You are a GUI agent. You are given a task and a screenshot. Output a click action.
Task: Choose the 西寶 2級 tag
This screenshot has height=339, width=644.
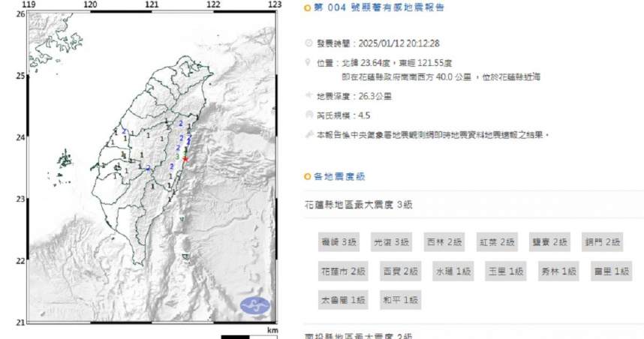pos(401,271)
